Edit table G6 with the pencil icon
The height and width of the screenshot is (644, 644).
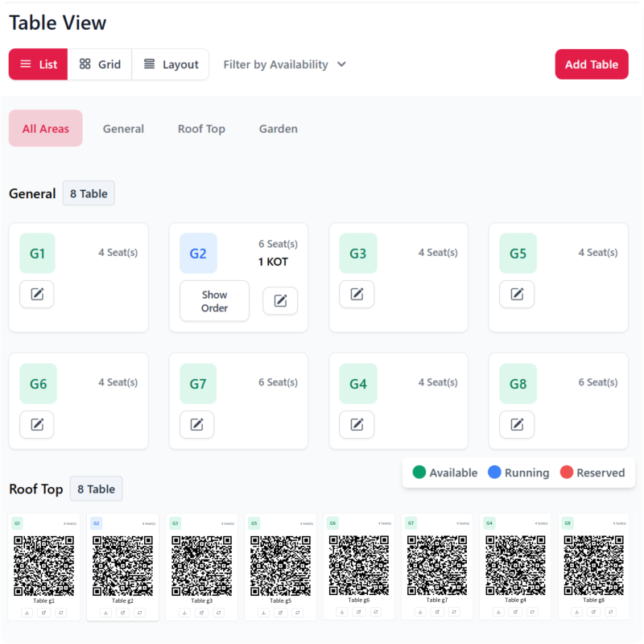click(36, 424)
